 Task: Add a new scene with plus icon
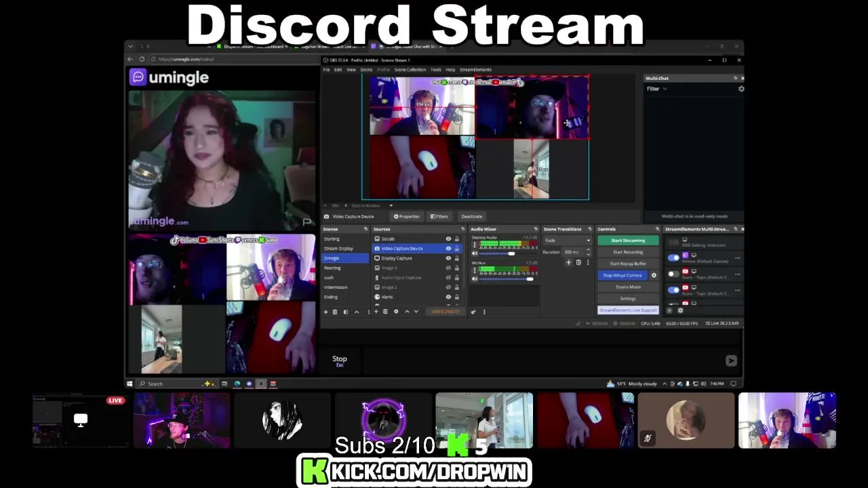[x=325, y=312]
